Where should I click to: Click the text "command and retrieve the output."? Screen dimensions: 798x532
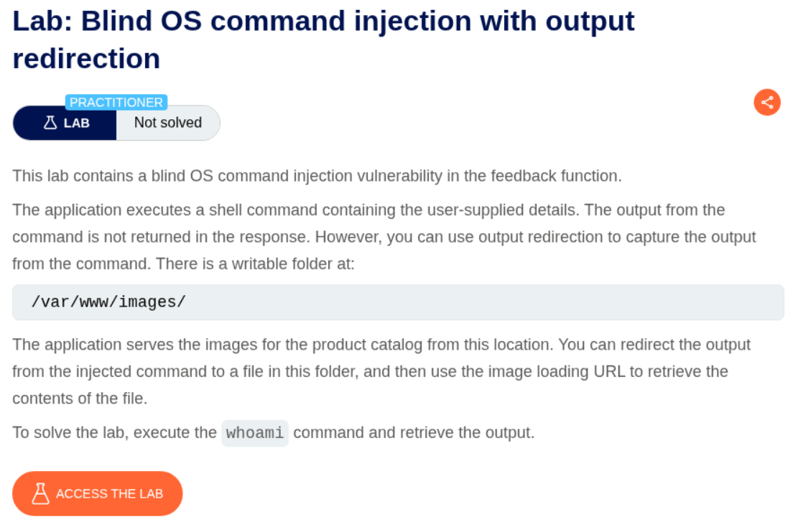coord(414,434)
